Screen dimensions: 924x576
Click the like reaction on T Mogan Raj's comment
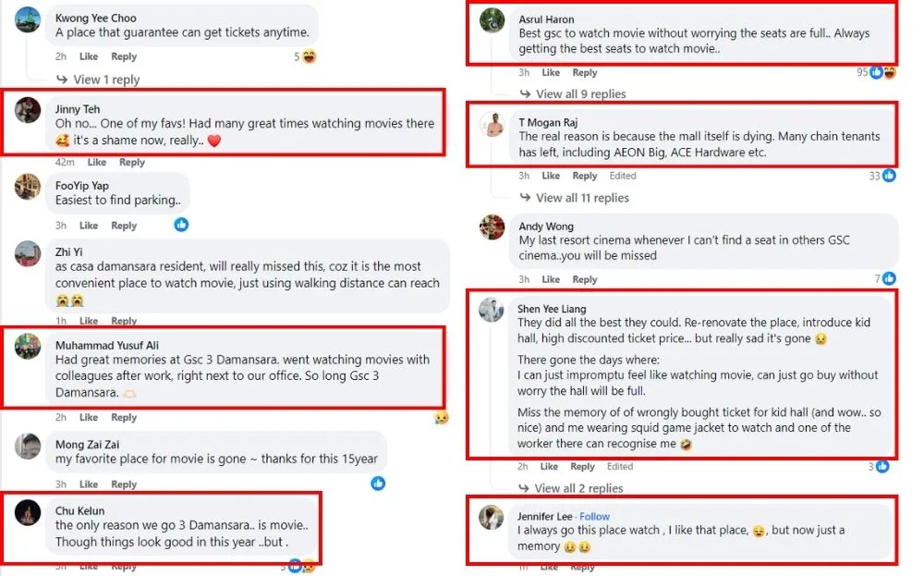click(x=889, y=176)
